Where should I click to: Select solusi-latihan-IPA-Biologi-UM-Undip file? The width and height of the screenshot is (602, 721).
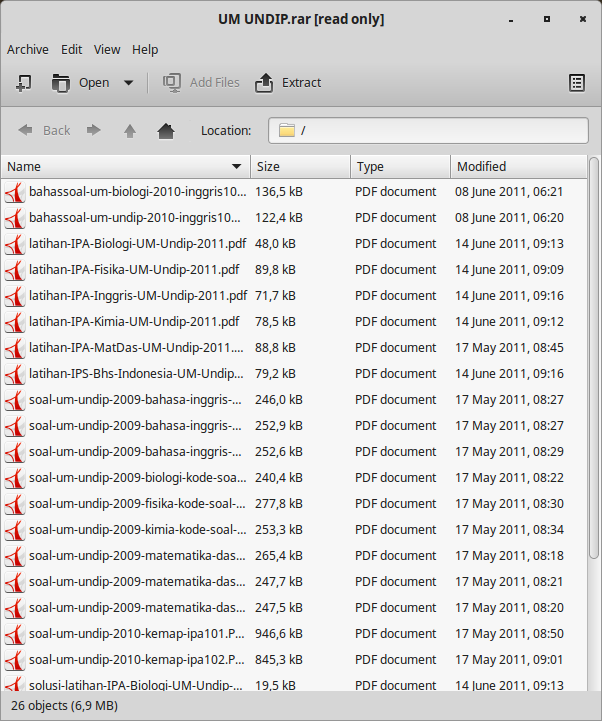click(x=294, y=683)
